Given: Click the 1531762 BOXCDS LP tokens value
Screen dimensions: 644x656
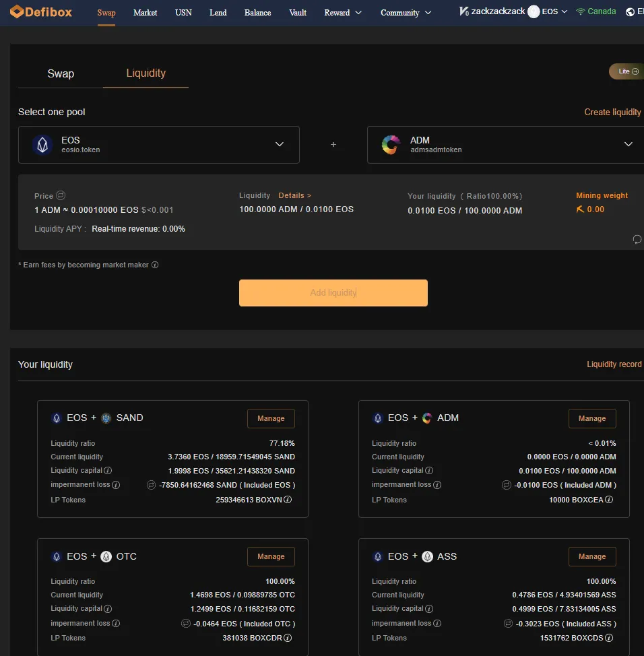Looking at the screenshot, I should click(x=572, y=638).
